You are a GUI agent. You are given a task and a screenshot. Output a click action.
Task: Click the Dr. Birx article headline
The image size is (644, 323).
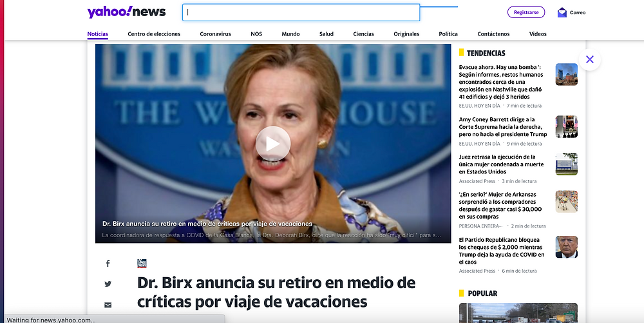[x=276, y=292]
